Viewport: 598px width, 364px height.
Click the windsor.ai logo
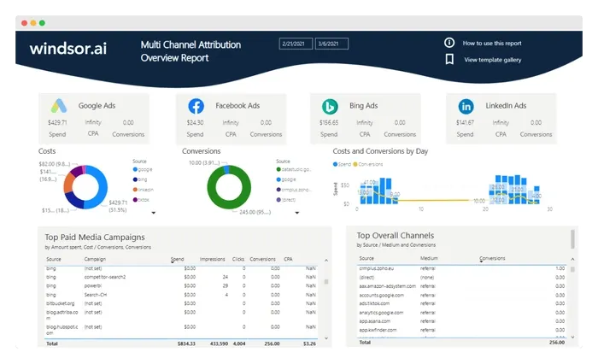(68, 49)
